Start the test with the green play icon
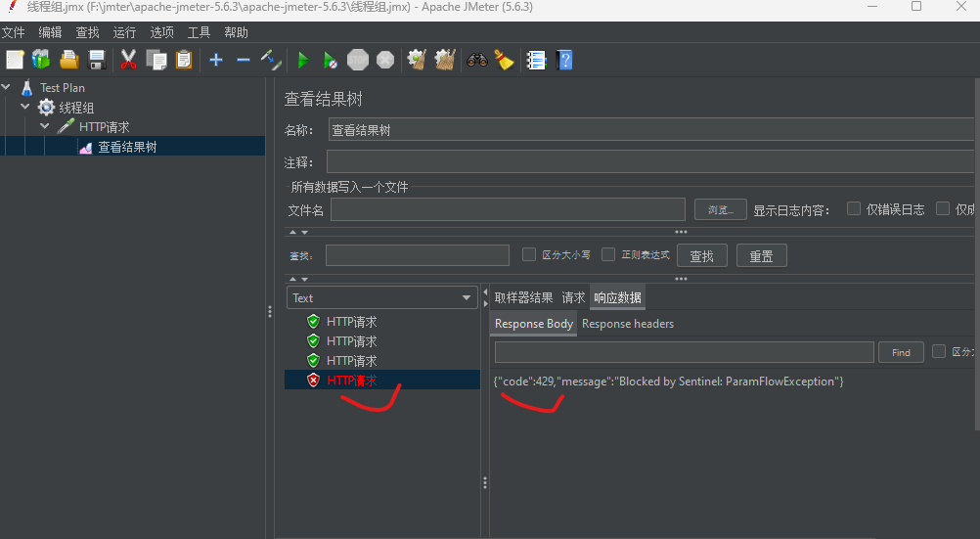 (303, 60)
